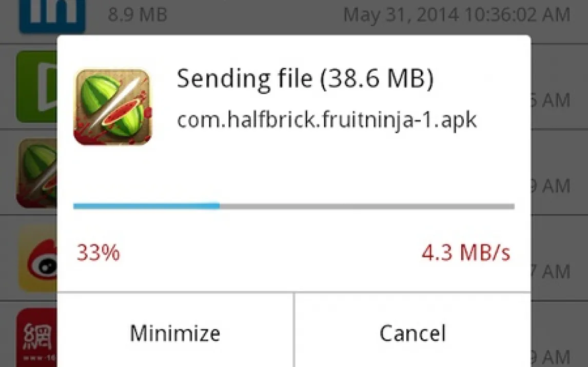
Task: Tap the Sending file (38.6 MB) title
Action: coord(305,78)
